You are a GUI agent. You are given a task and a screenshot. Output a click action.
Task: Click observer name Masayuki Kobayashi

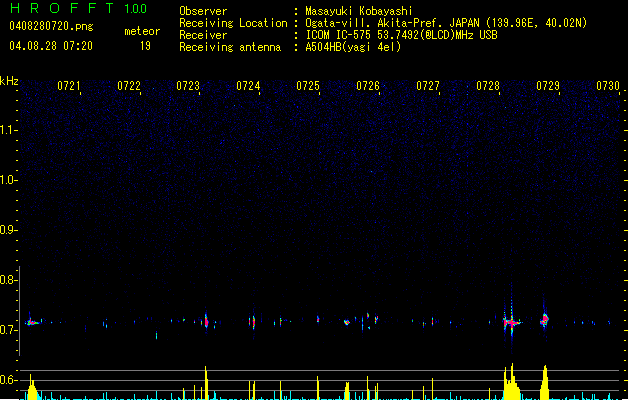(359, 11)
